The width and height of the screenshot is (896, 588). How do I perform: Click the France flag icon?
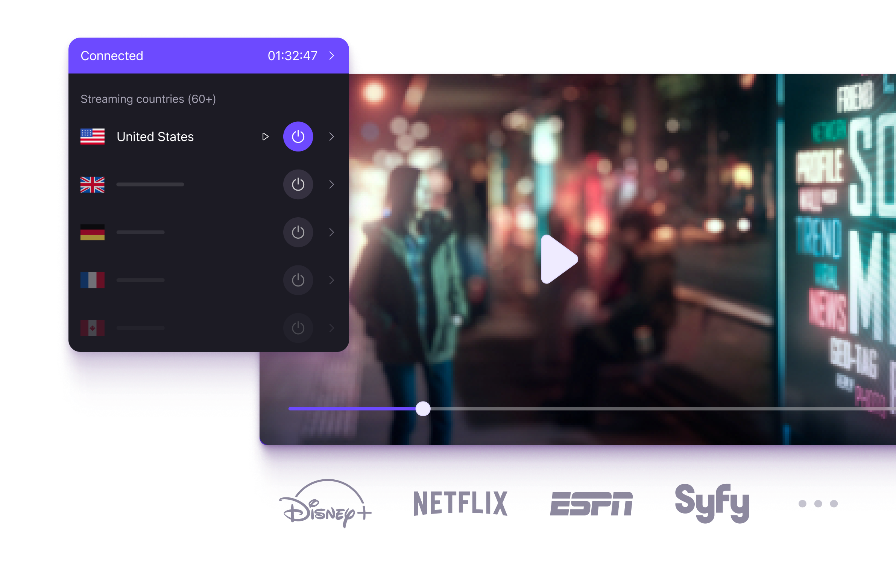click(x=92, y=280)
